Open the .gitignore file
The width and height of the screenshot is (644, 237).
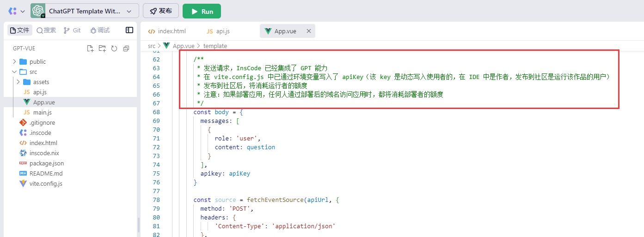click(70, 122)
